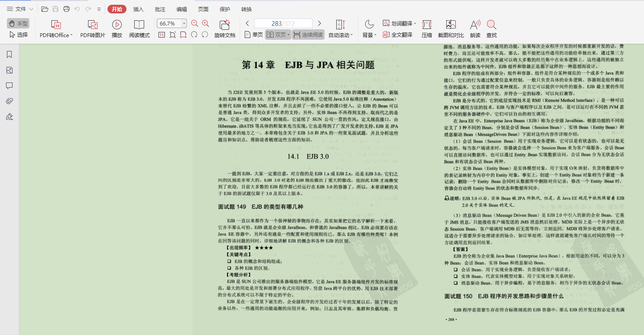Click PDF转图片 converter icon
Image resolution: width=644 pixels, height=335 pixels.
click(x=93, y=25)
